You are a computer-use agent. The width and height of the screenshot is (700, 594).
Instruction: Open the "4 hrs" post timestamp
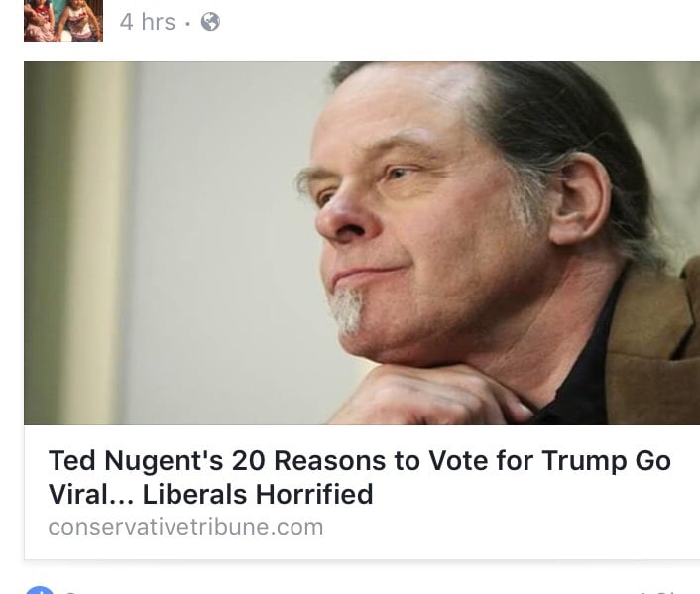click(148, 22)
